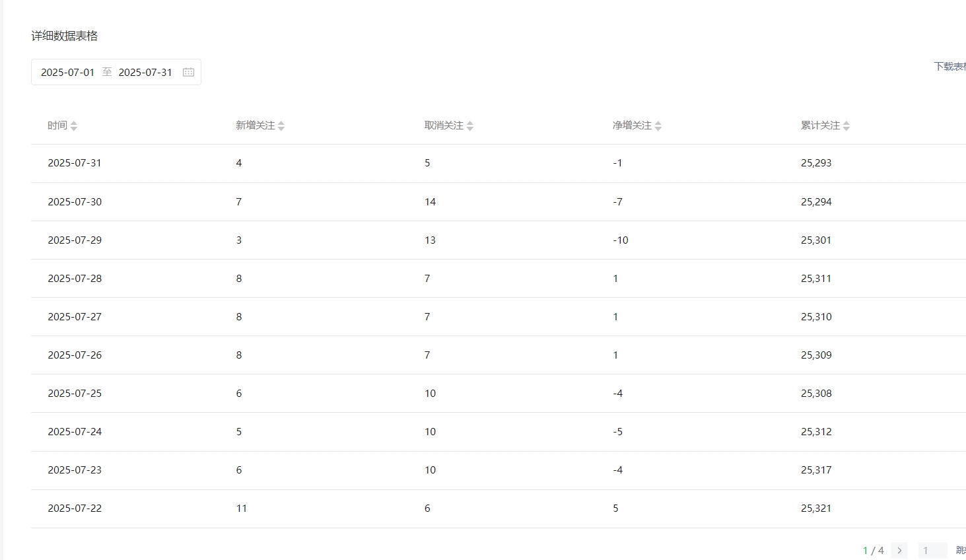This screenshot has width=966, height=560.
Task: Sort by 取消关注 column arrows
Action: [470, 125]
